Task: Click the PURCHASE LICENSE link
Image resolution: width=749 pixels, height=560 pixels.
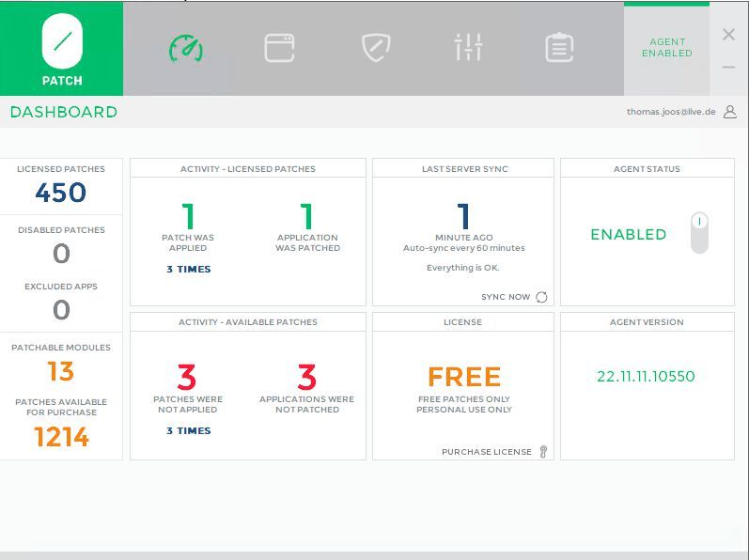Action: pos(487,452)
